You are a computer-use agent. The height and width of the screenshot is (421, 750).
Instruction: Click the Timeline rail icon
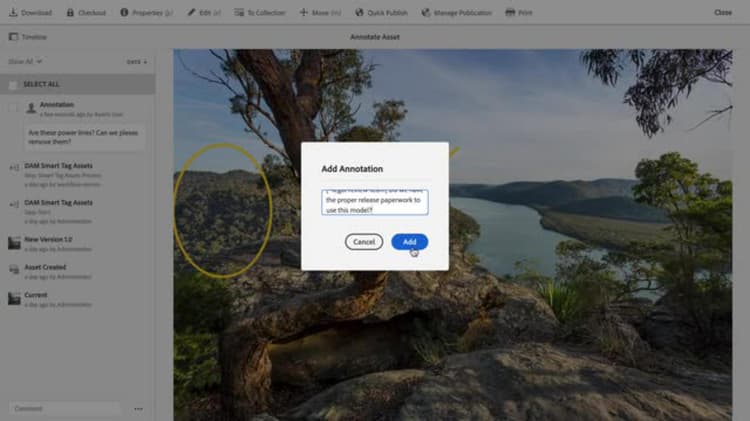point(13,37)
